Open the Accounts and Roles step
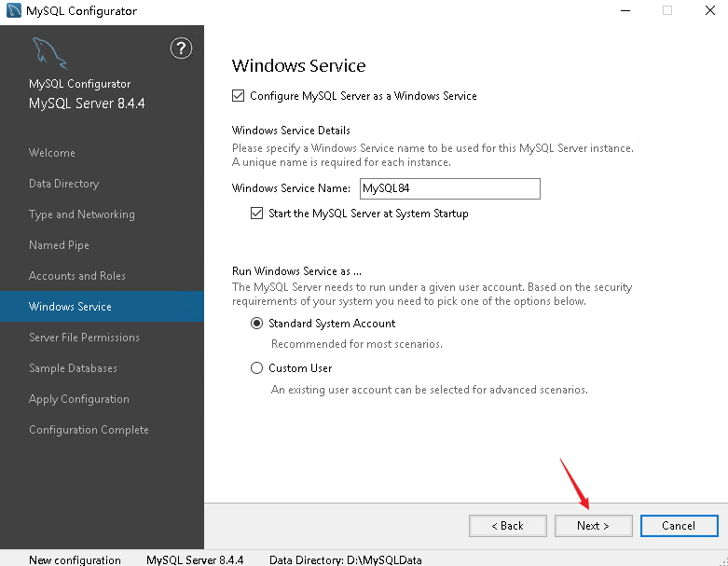 click(77, 276)
